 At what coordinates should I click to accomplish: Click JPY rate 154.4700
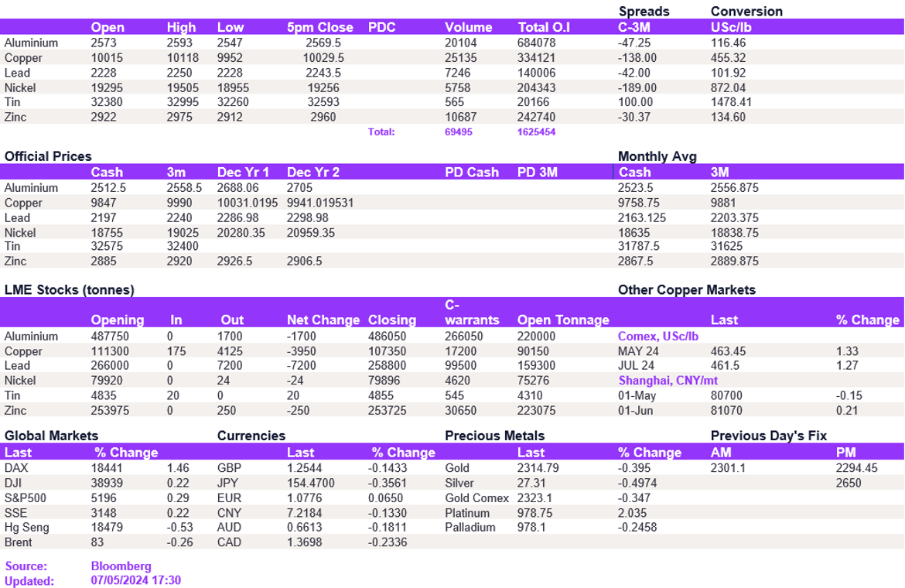[310, 484]
